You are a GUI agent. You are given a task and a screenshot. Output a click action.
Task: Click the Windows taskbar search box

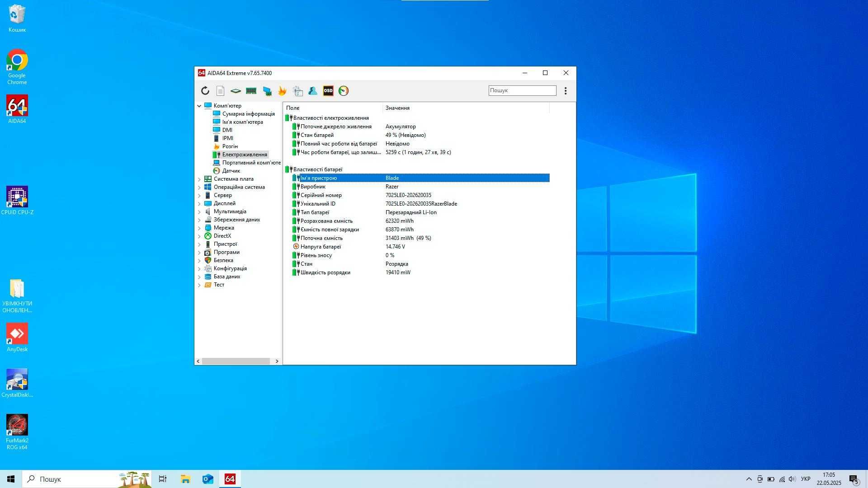point(87,479)
